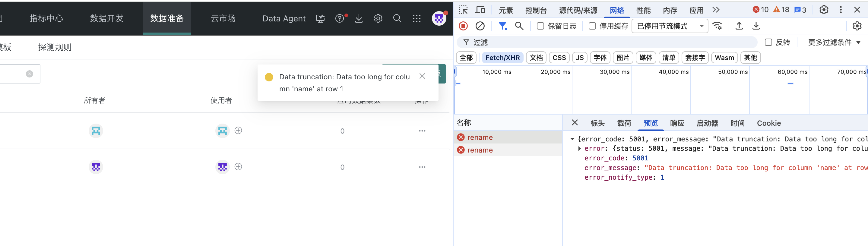Image resolution: width=868 pixels, height=246 pixels.
Task: Clear the network log
Action: (480, 26)
